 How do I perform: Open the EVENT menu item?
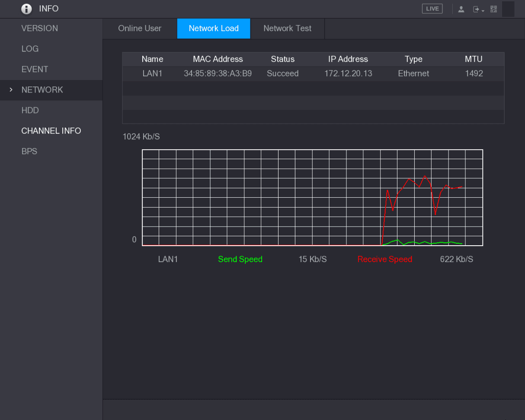click(35, 69)
